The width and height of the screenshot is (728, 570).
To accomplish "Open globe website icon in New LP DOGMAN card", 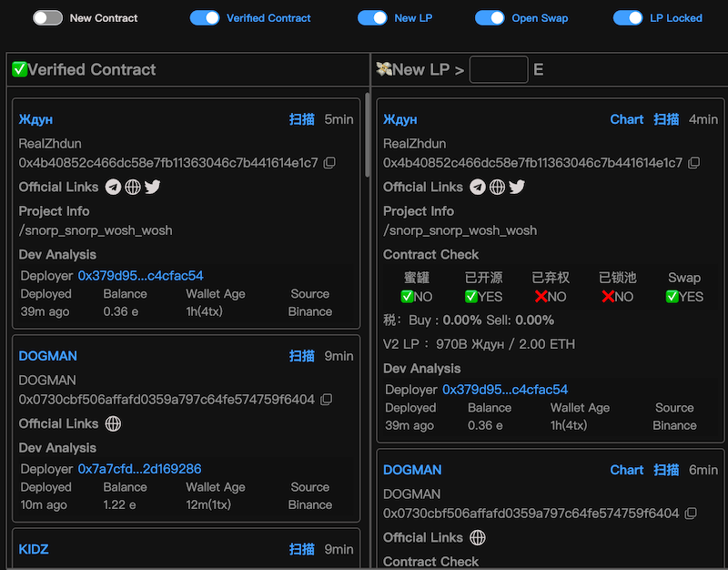I will [x=478, y=537].
